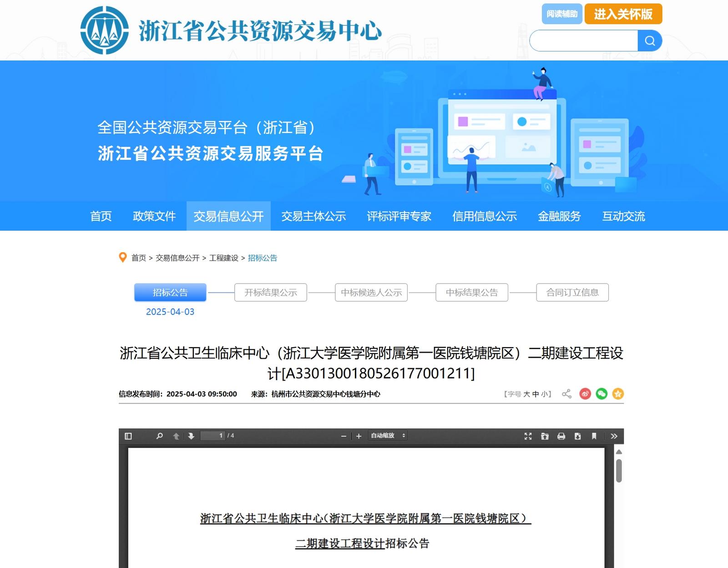This screenshot has width=728, height=568.
Task: Open the 首页 navigation menu item
Action: coord(101,216)
